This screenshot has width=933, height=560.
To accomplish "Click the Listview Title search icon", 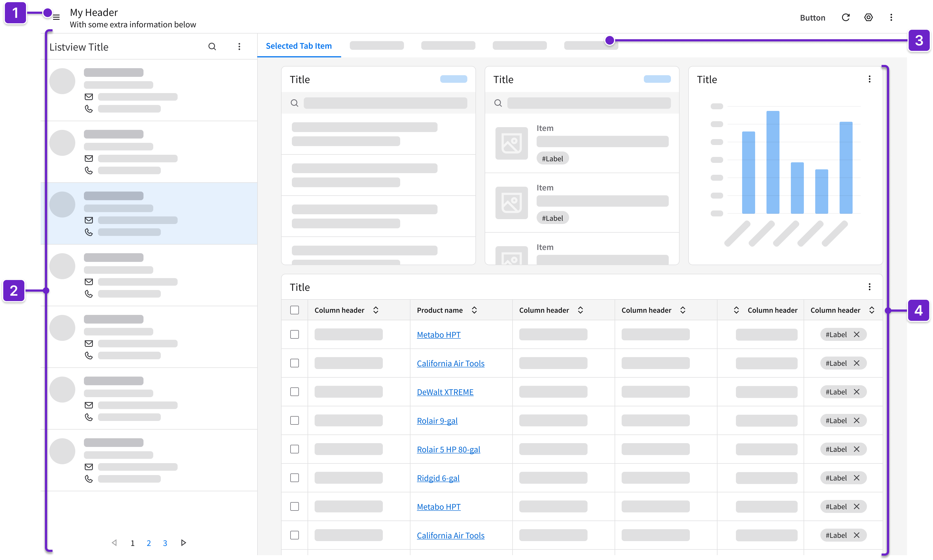I will pos(212,47).
